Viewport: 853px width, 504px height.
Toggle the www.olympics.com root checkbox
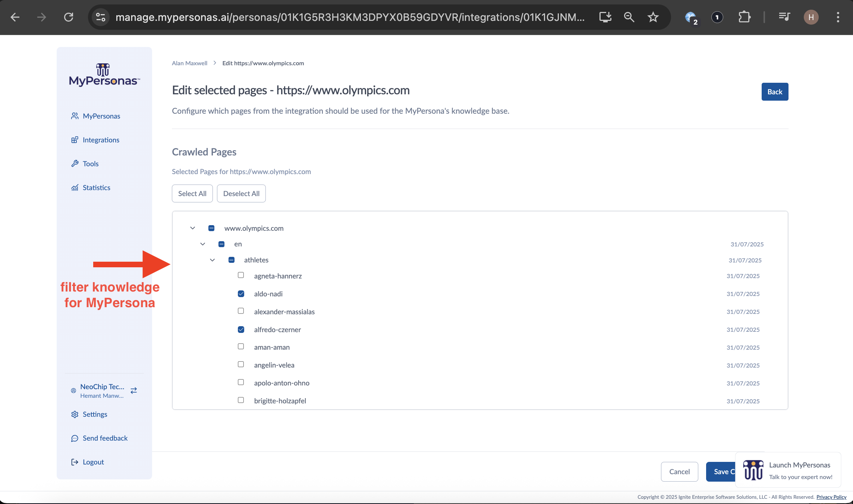point(211,228)
